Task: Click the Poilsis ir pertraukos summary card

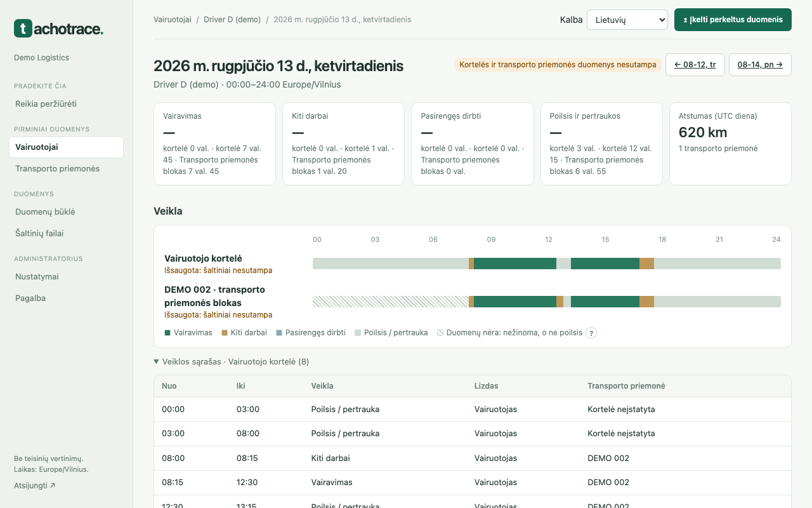Action: pyautogui.click(x=601, y=144)
